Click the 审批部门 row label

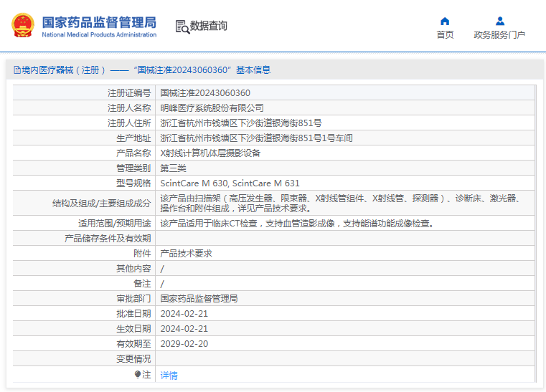point(133,299)
